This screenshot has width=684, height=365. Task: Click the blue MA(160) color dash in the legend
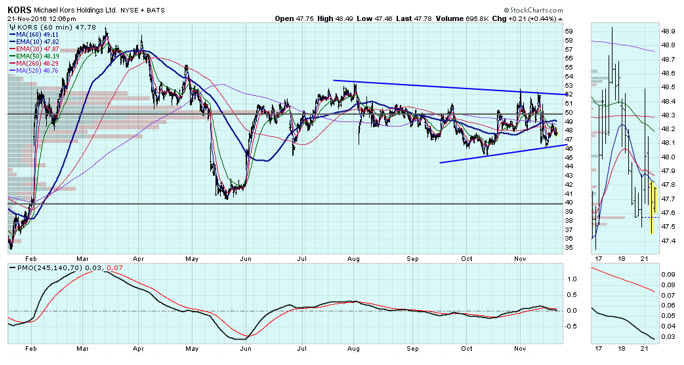[12, 34]
